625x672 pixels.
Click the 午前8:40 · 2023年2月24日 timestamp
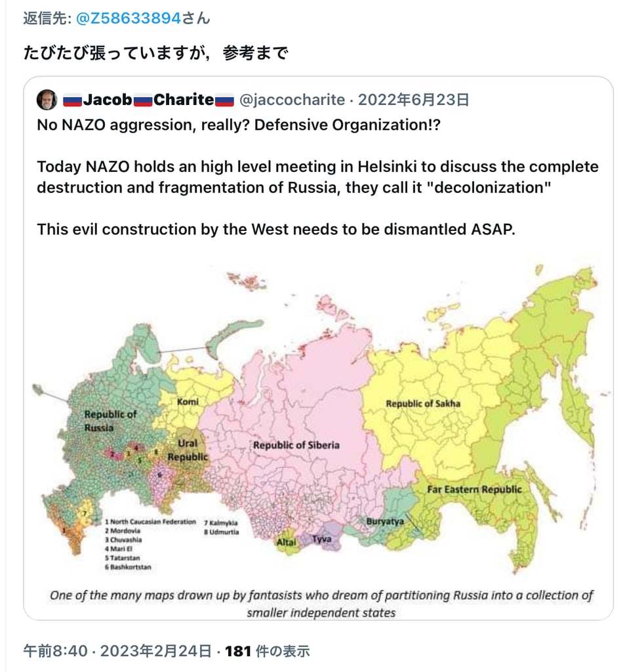[x=117, y=651]
